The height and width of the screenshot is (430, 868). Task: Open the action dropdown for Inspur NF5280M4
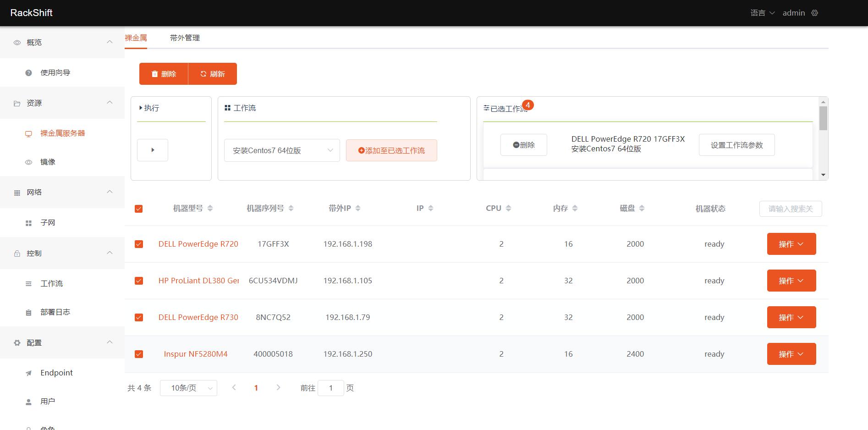(x=791, y=354)
